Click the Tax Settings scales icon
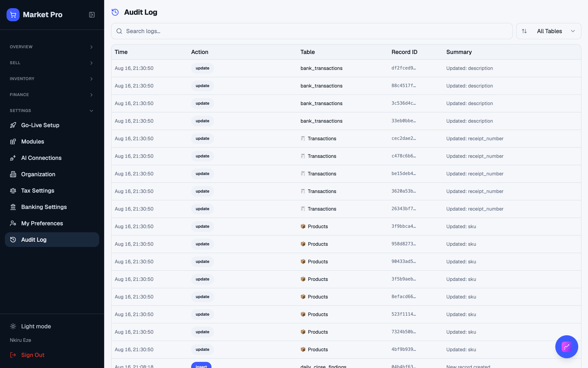The height and width of the screenshot is (368, 588). point(13,191)
